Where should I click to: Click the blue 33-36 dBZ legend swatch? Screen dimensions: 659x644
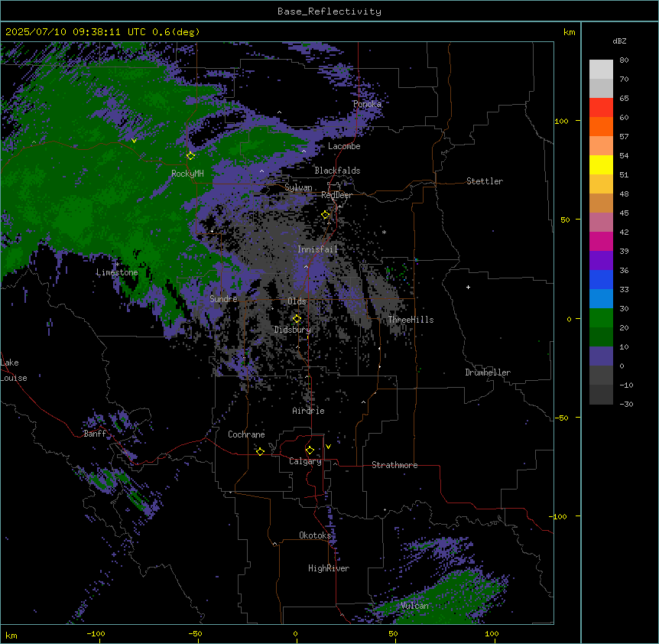pyautogui.click(x=601, y=279)
